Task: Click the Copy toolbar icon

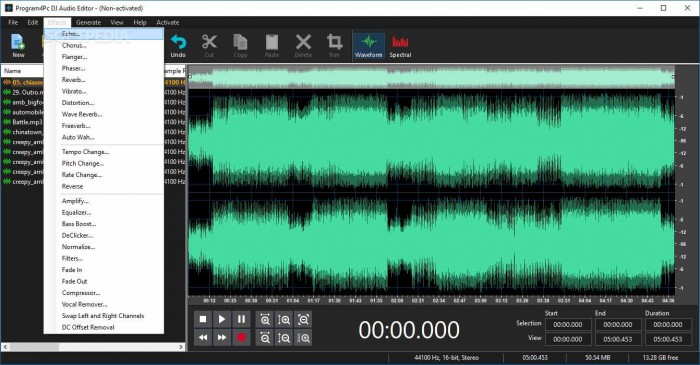Action: [240, 46]
